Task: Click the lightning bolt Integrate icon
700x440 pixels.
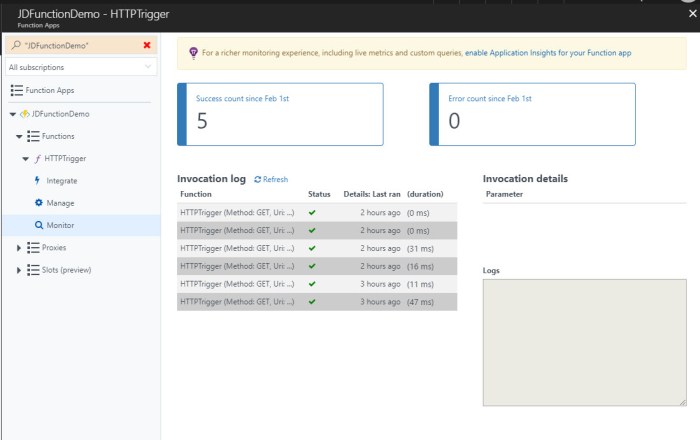Action: (x=38, y=181)
